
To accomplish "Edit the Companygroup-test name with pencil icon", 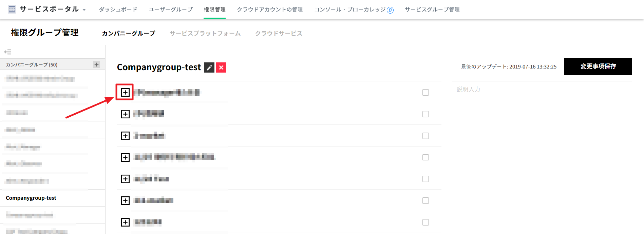I will click(209, 67).
